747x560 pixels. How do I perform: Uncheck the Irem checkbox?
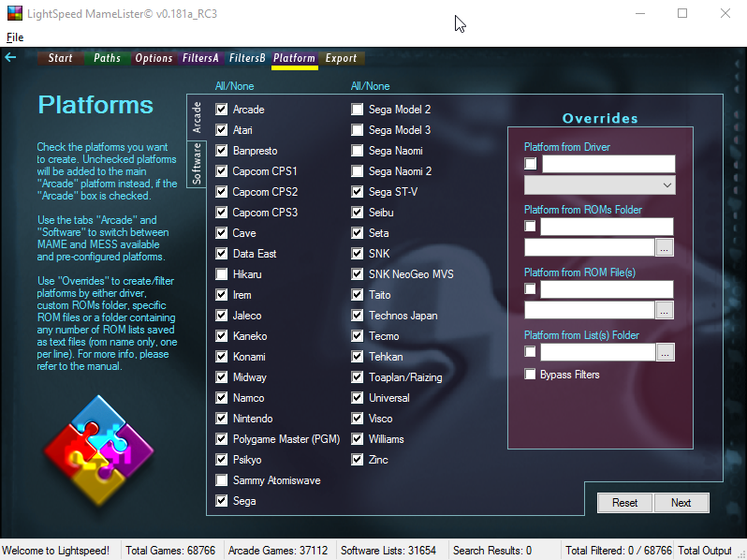coord(222,295)
